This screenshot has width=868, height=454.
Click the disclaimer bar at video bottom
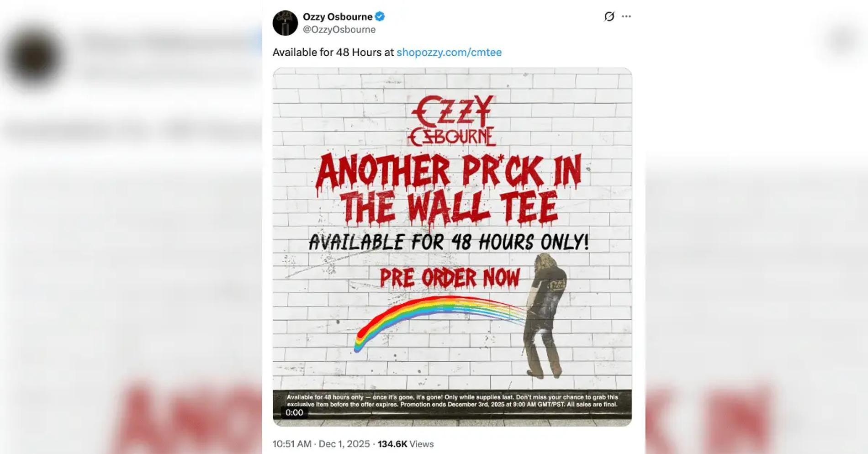[452, 401]
